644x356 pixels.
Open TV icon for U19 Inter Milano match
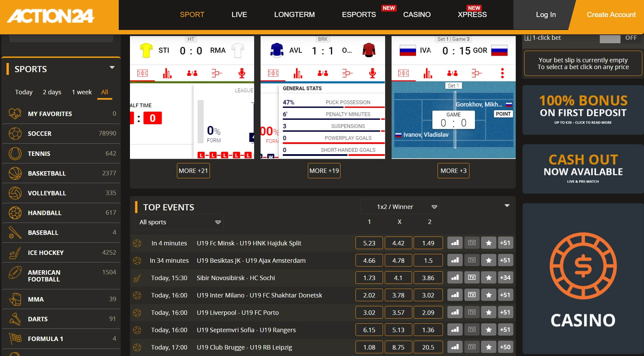472,295
